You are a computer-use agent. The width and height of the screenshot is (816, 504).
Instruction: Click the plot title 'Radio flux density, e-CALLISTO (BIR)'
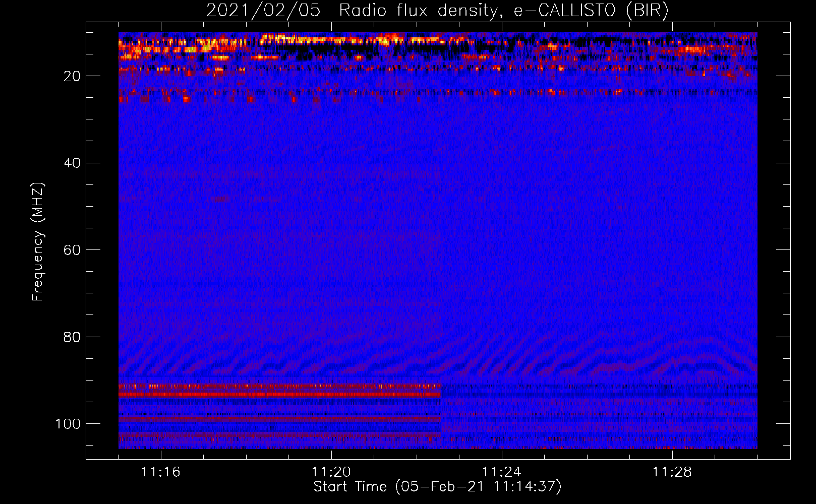[504, 11]
